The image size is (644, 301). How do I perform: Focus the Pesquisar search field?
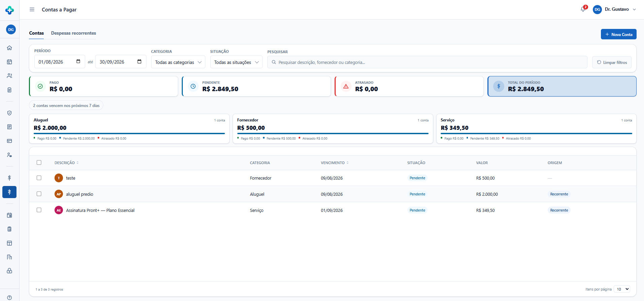tap(427, 62)
